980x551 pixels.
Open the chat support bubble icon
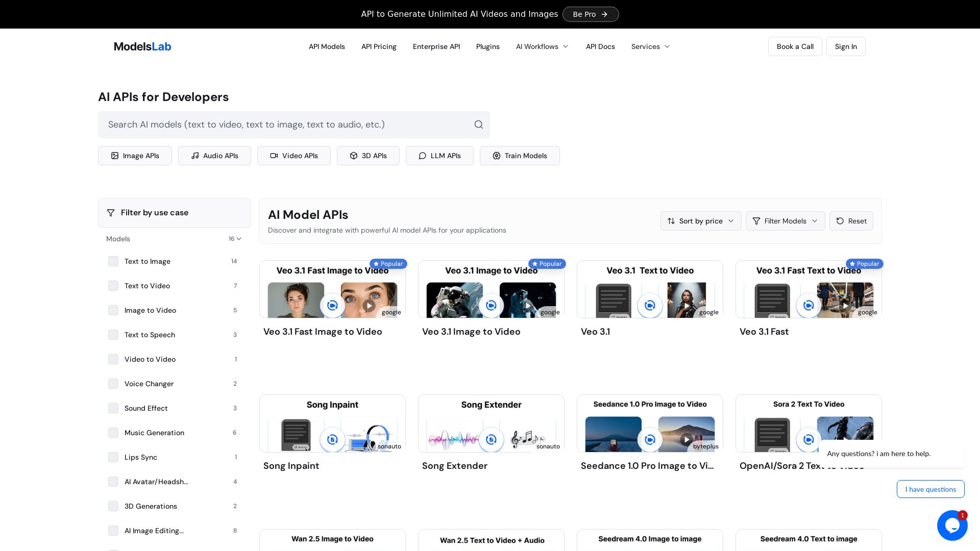952,525
